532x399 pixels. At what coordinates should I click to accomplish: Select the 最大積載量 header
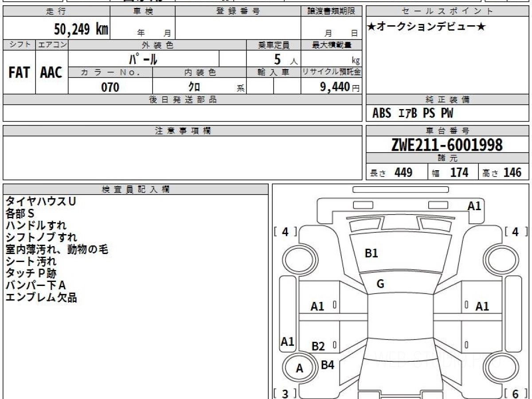pos(332,45)
